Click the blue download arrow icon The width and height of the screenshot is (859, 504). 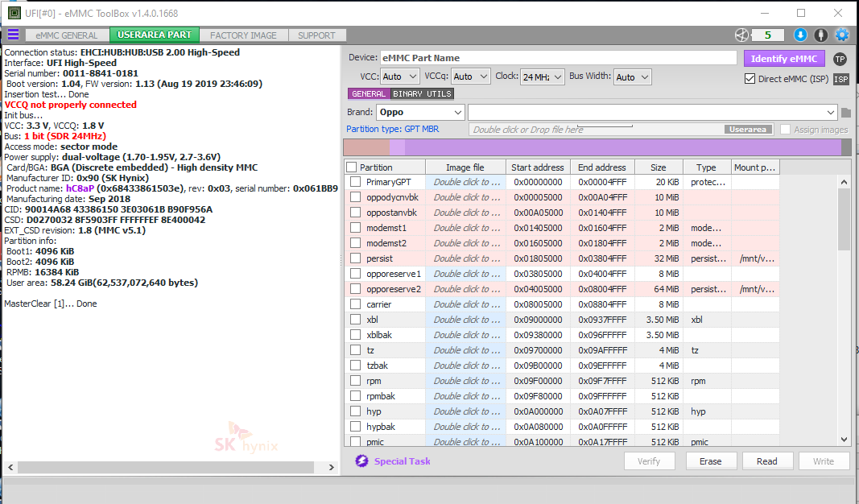(x=800, y=35)
